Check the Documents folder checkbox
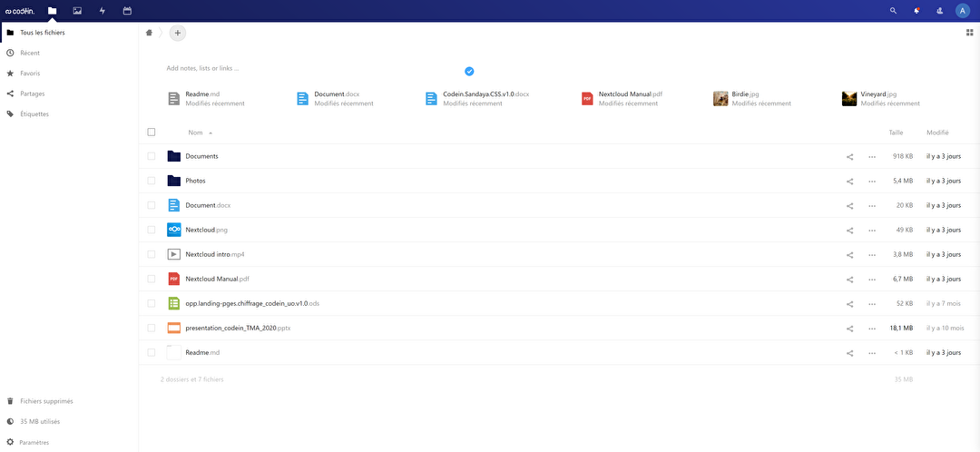980x452 pixels. click(x=152, y=156)
